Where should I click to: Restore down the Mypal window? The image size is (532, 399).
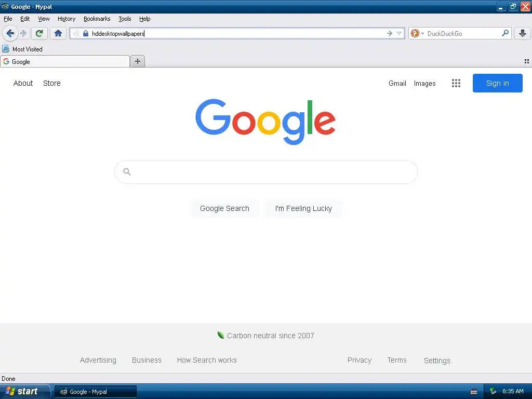(x=513, y=6)
